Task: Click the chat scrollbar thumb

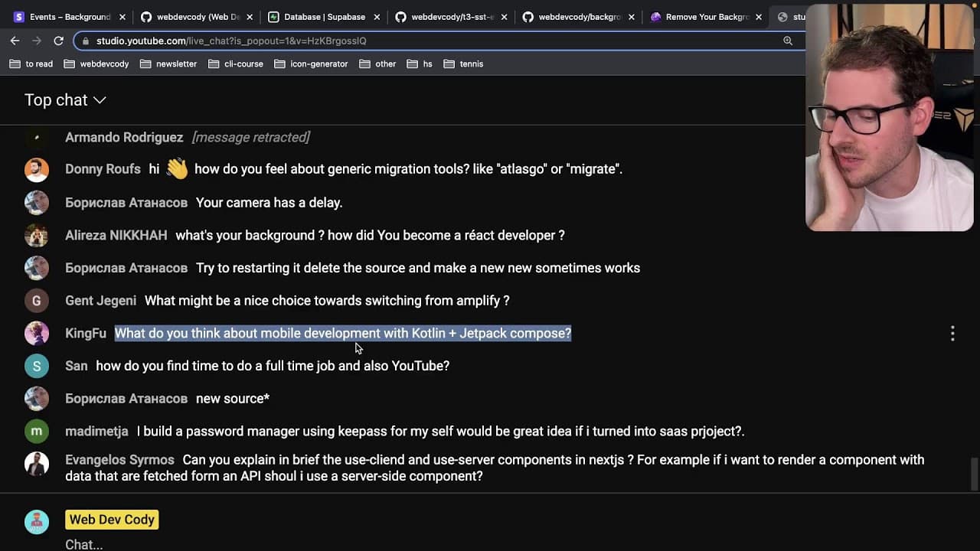Action: click(x=974, y=474)
